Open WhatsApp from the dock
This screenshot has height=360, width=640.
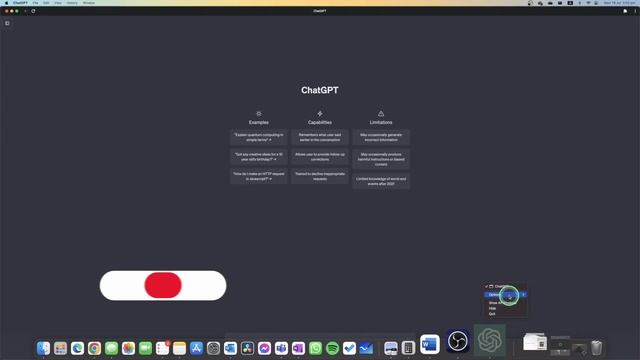coord(316,348)
